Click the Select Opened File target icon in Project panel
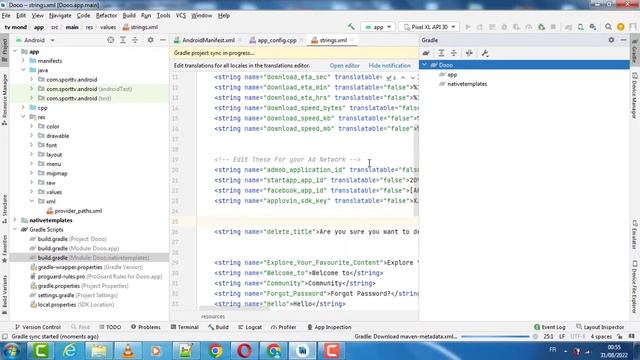The height and width of the screenshot is (360, 640). [x=111, y=40]
